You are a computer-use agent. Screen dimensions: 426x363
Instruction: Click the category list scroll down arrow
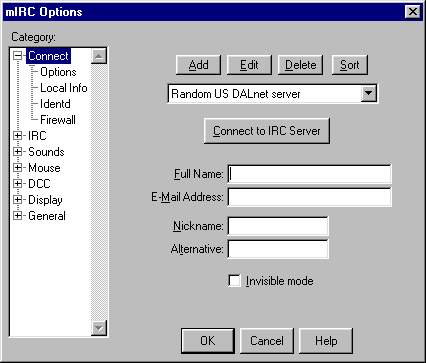(99, 328)
